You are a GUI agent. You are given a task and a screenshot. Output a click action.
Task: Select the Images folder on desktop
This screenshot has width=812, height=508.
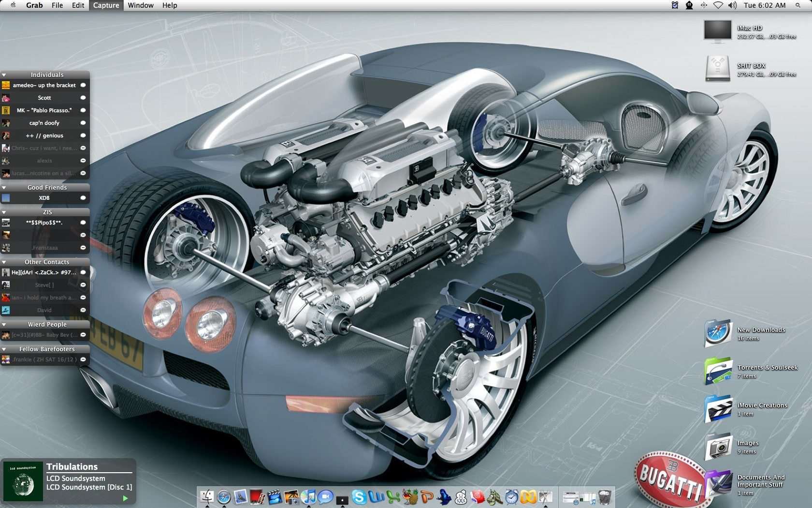pyautogui.click(x=718, y=447)
